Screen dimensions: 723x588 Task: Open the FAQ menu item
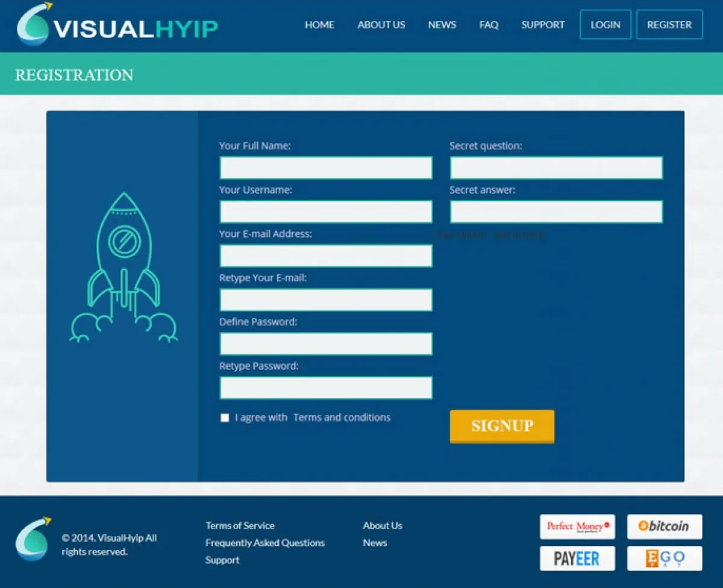tap(489, 25)
